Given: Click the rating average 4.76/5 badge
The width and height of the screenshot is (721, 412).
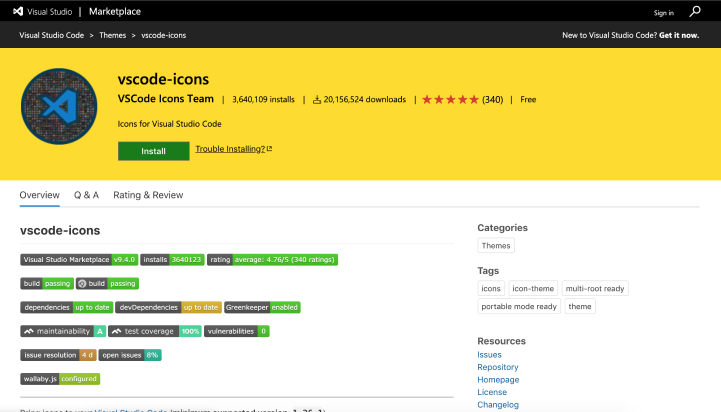Looking at the screenshot, I should (x=272, y=259).
